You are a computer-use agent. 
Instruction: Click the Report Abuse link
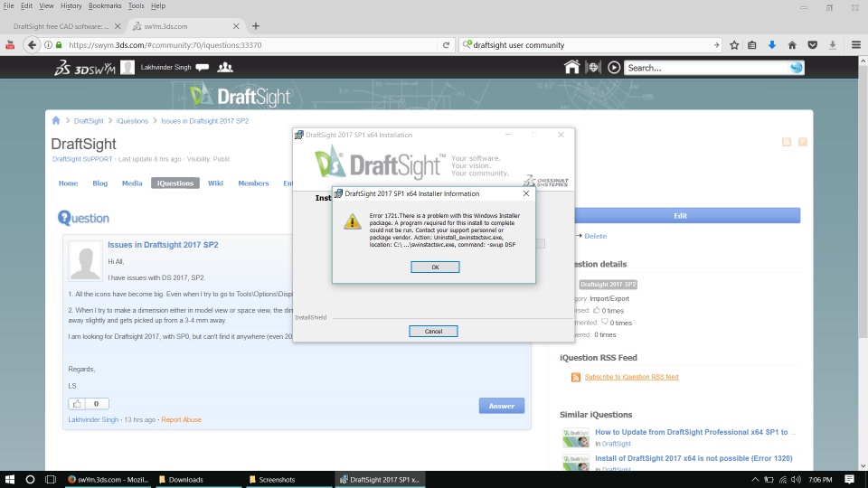tap(181, 420)
